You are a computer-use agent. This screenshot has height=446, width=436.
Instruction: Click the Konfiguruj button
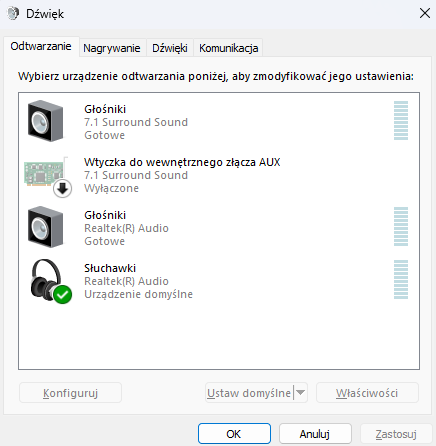70,393
